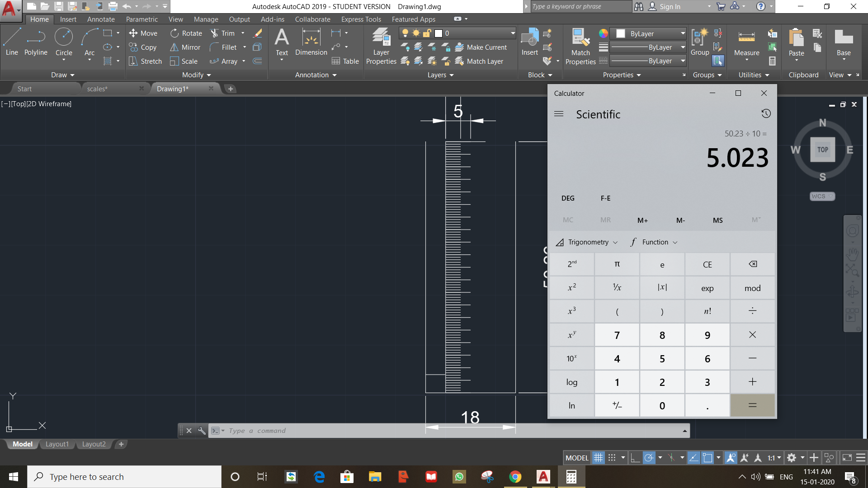This screenshot has width=868, height=488.
Task: Click the DEG toggle in calculator
Action: [567, 198]
